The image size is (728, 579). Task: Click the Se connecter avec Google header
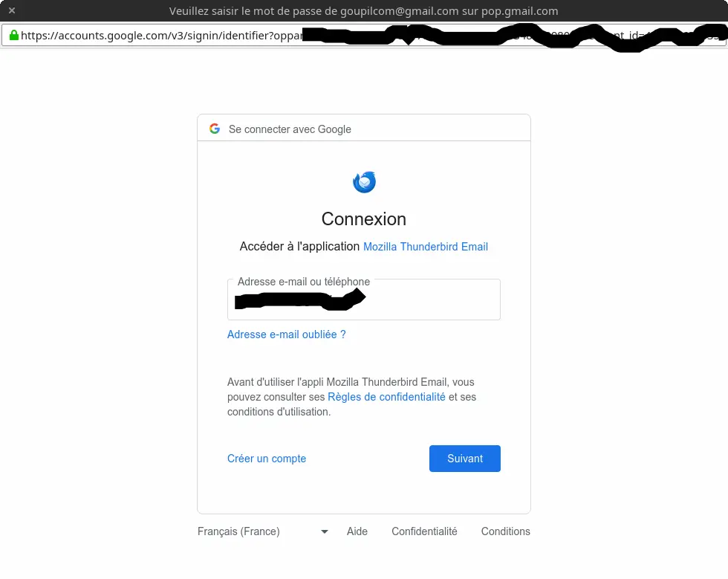tap(290, 129)
